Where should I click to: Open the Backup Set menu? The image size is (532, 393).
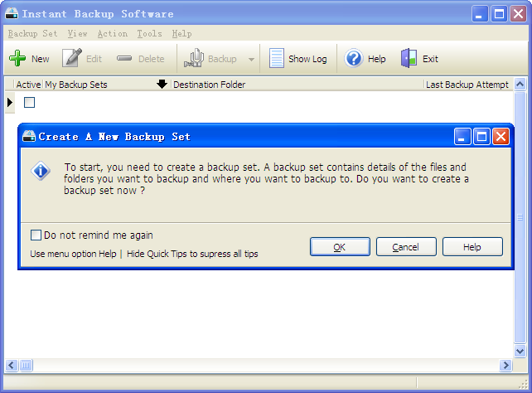click(32, 34)
